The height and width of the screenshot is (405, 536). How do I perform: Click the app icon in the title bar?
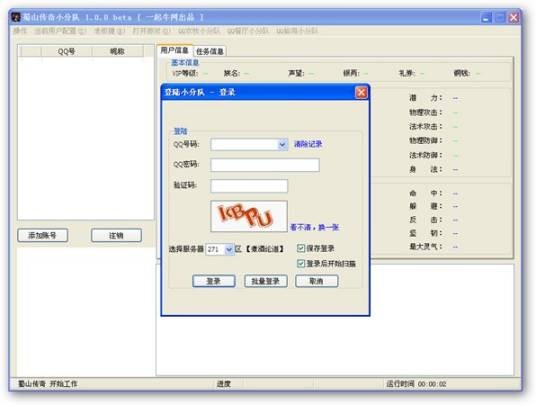click(x=16, y=17)
